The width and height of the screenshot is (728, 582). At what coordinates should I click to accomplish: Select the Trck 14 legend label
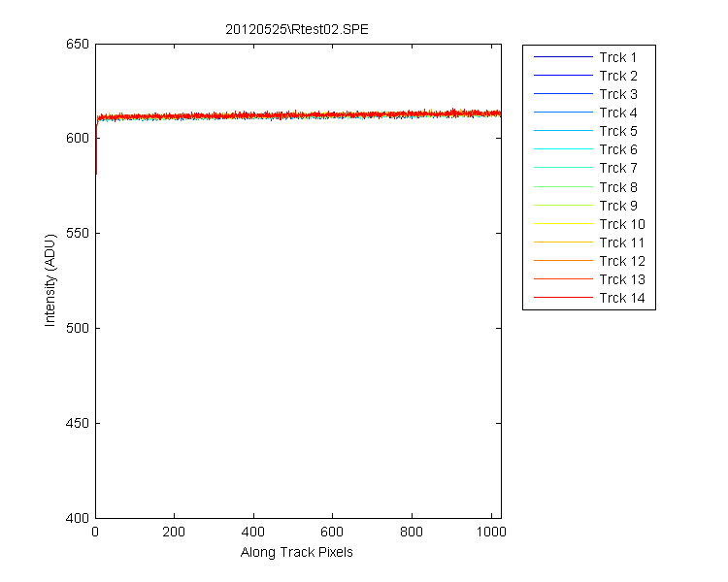pyautogui.click(x=622, y=298)
